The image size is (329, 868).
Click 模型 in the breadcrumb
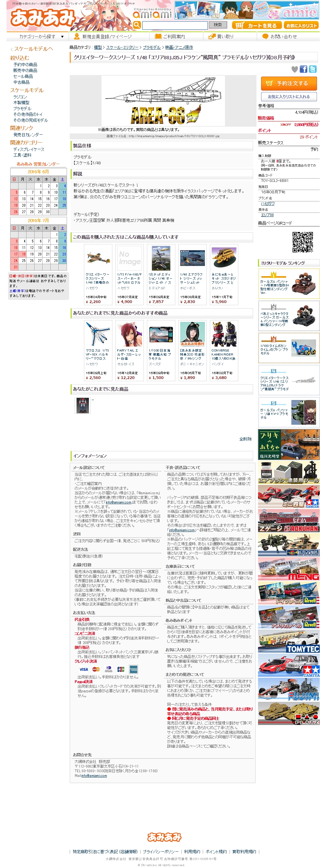click(98, 48)
